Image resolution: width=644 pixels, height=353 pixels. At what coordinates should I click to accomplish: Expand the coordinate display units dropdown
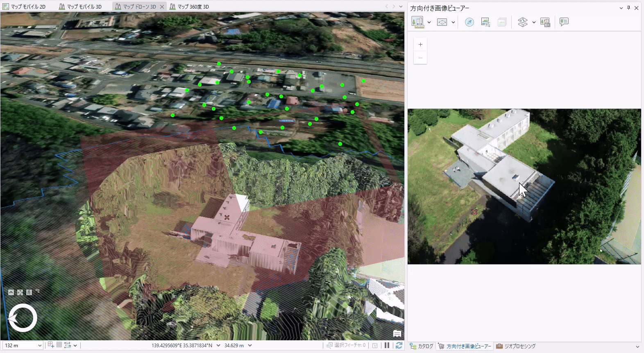click(218, 346)
